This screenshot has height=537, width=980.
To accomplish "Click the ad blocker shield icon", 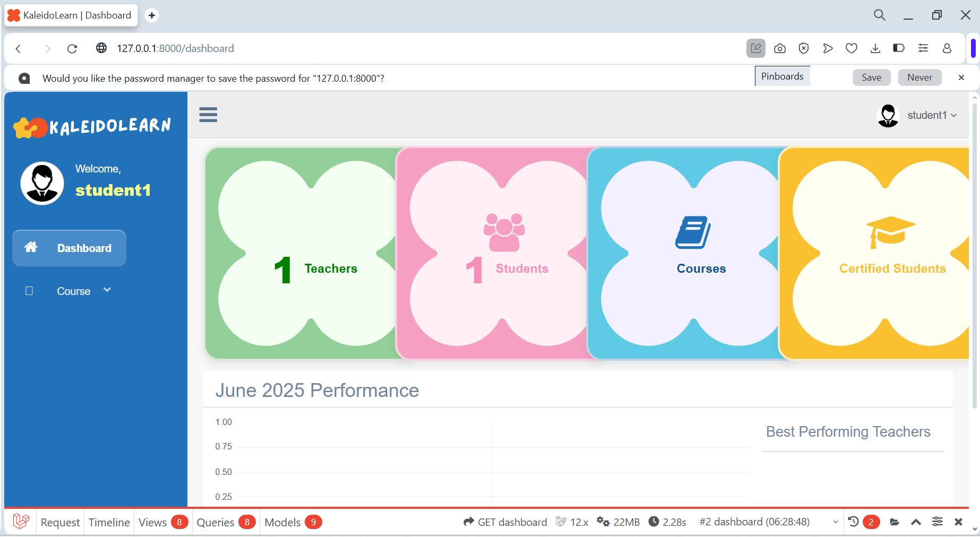I will (x=804, y=48).
